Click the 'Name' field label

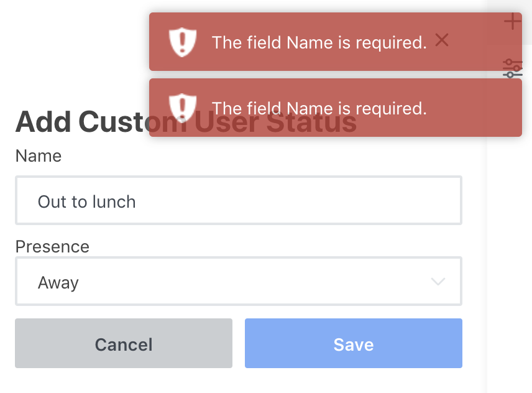(x=39, y=155)
